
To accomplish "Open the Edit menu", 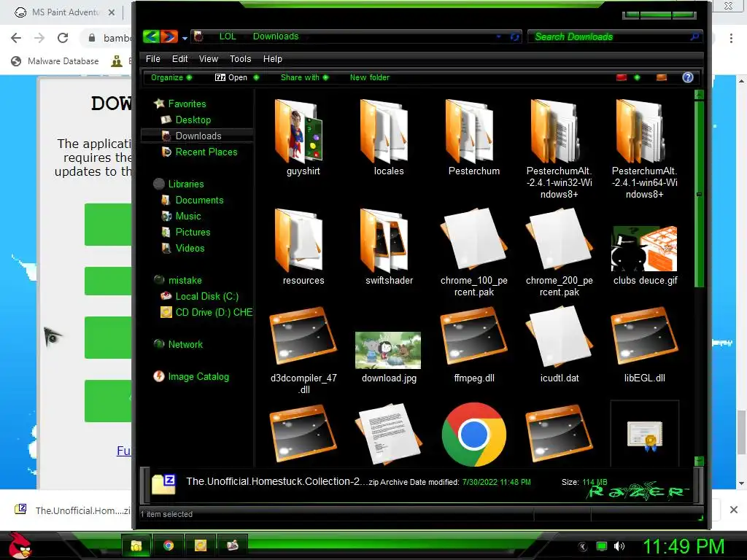I will pos(179,58).
